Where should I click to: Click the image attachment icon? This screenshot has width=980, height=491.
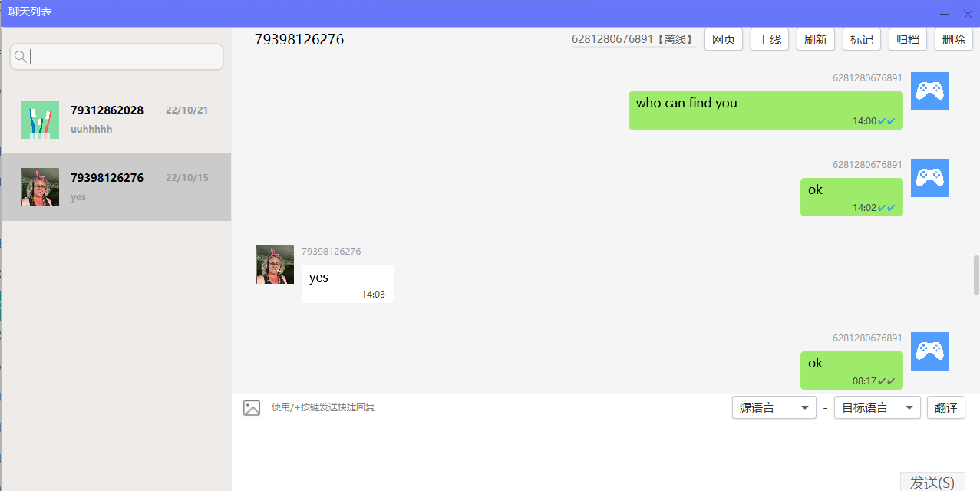[x=252, y=408]
